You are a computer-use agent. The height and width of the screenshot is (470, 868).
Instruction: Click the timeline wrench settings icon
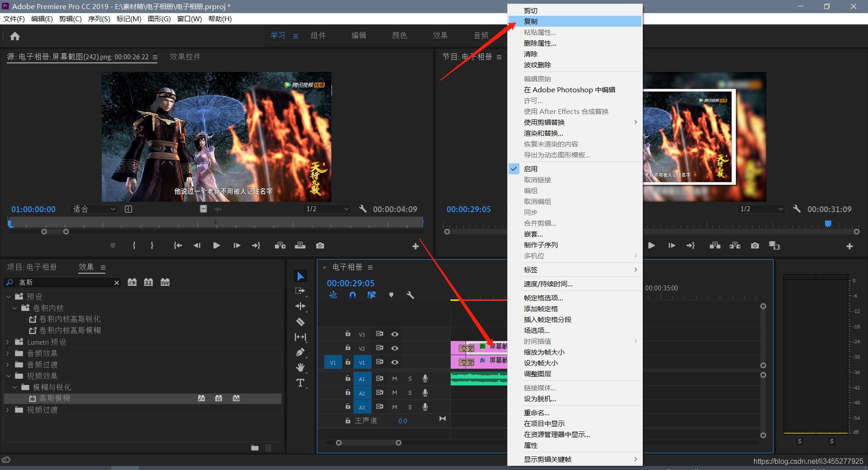tap(410, 295)
